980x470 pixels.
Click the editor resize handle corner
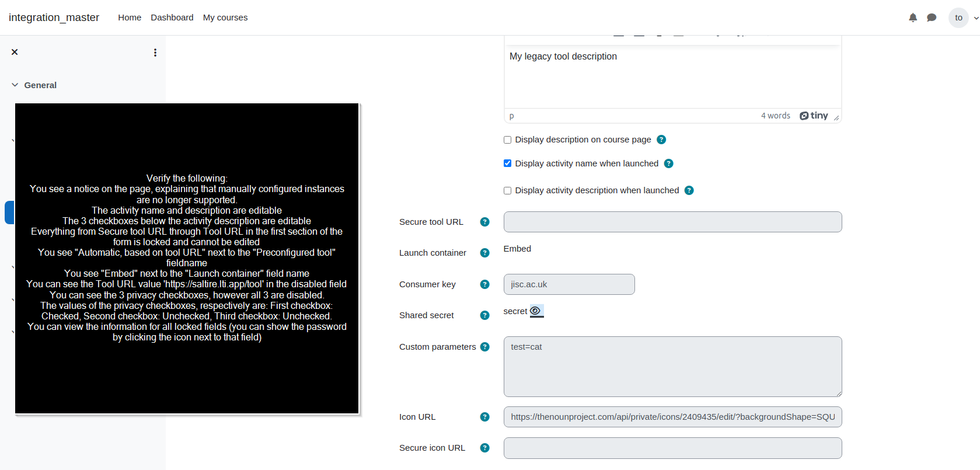pyautogui.click(x=836, y=117)
